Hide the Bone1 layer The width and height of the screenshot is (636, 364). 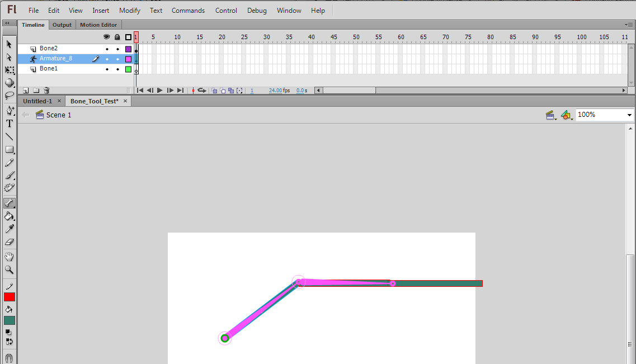(x=107, y=69)
